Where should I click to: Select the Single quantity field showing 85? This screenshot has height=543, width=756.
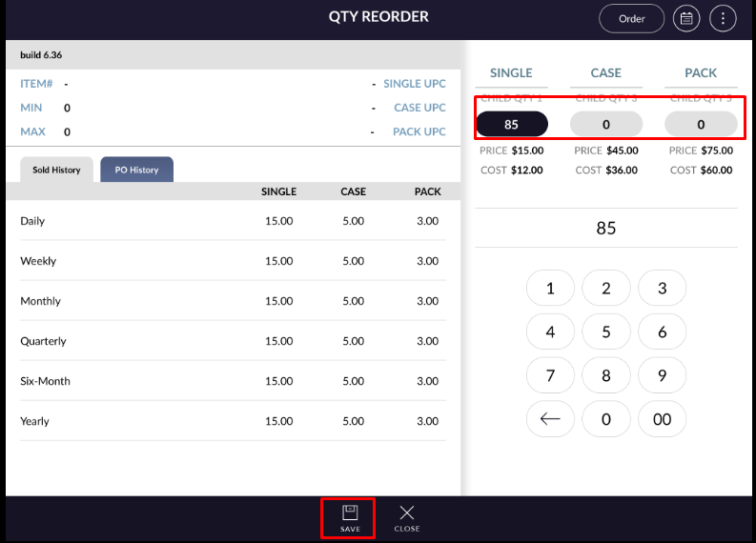[512, 124]
